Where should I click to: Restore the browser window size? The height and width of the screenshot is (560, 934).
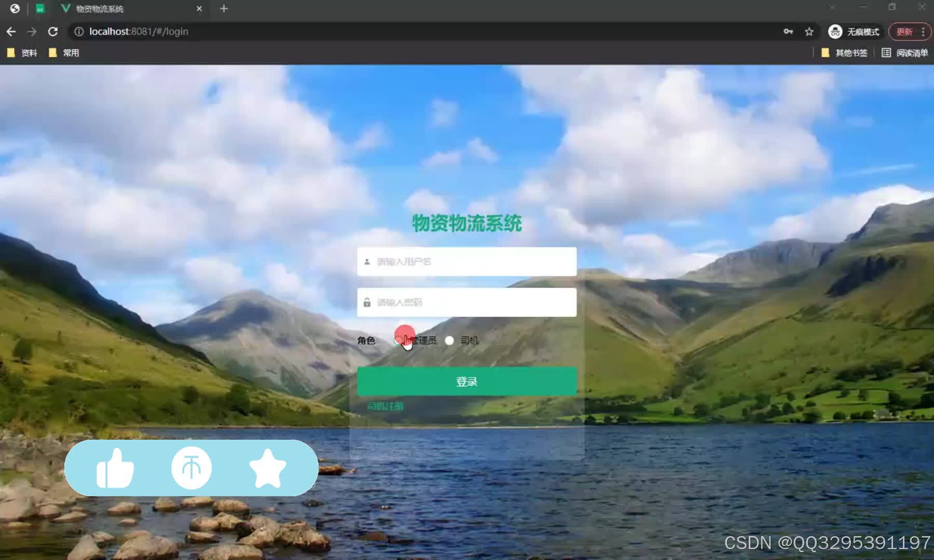tap(892, 7)
